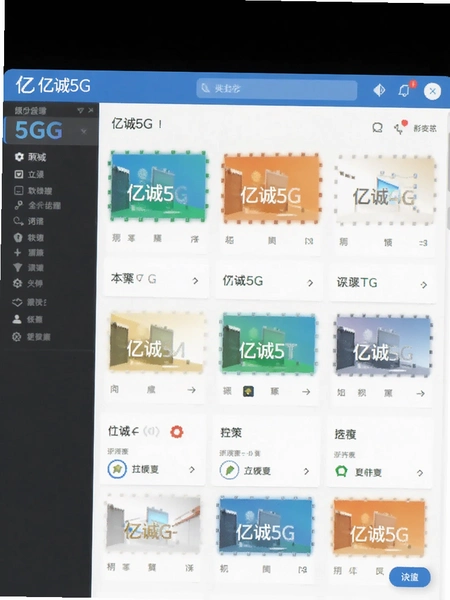The image size is (450, 600).
Task: Expand the 深骤TG row chevron
Action: point(424,285)
